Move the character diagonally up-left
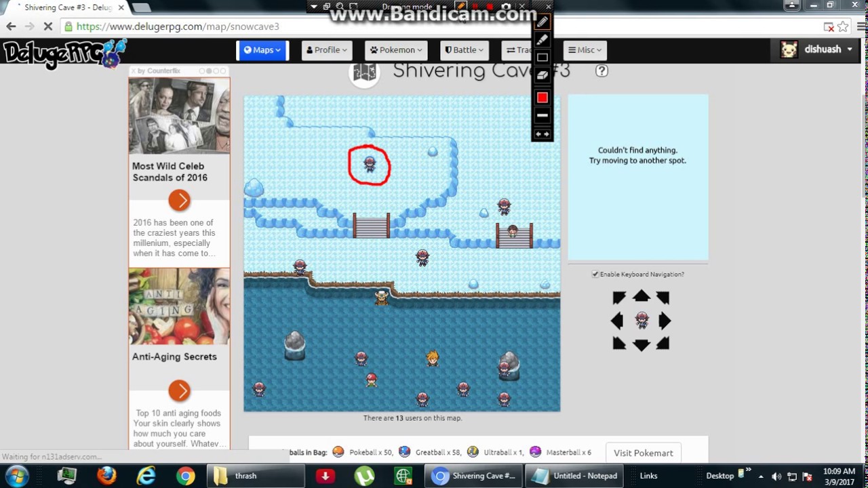The image size is (868, 488). click(x=618, y=298)
